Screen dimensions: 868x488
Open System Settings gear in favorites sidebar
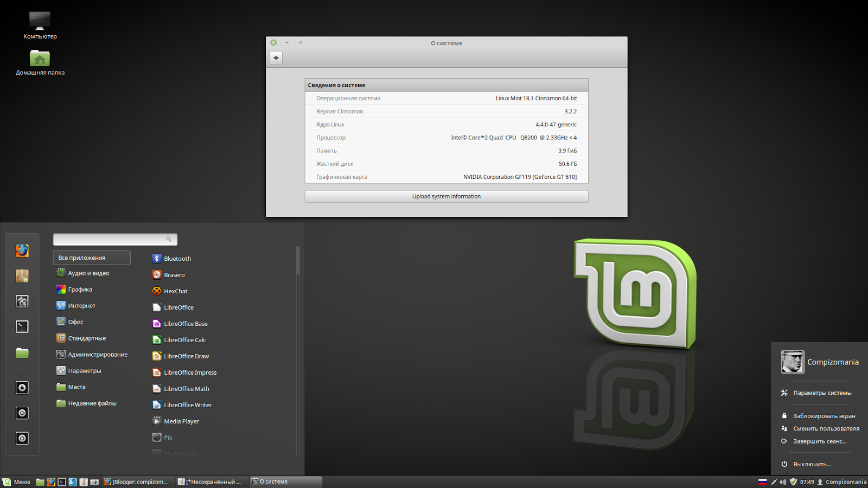pyautogui.click(x=22, y=301)
